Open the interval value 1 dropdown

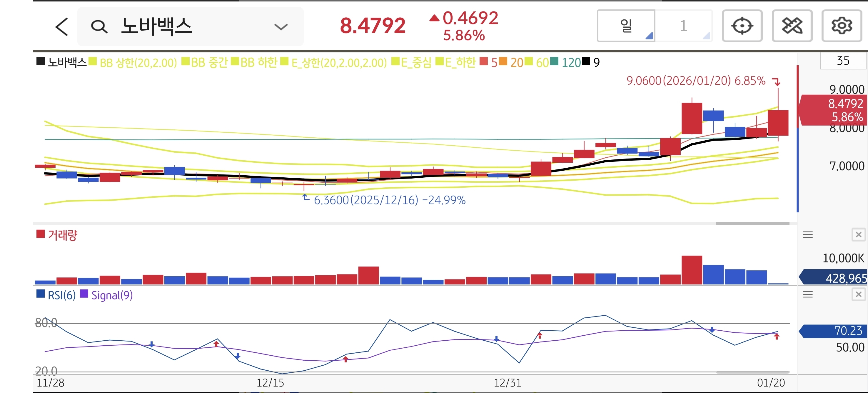click(683, 26)
